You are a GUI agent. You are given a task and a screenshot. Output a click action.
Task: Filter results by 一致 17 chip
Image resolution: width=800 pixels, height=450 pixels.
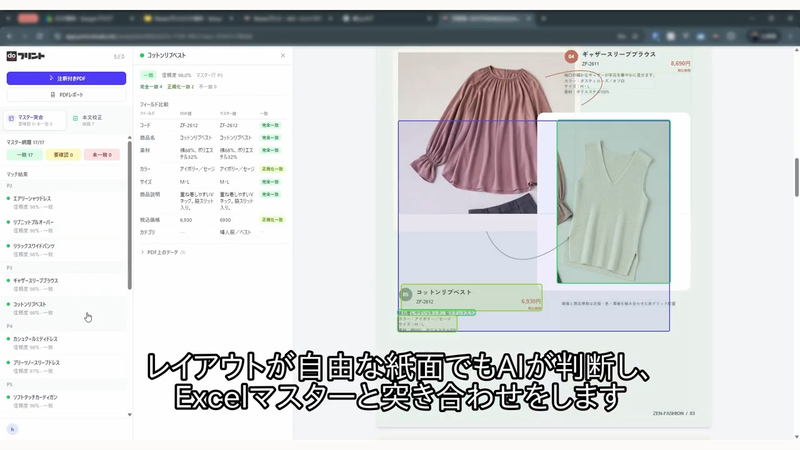coord(24,155)
